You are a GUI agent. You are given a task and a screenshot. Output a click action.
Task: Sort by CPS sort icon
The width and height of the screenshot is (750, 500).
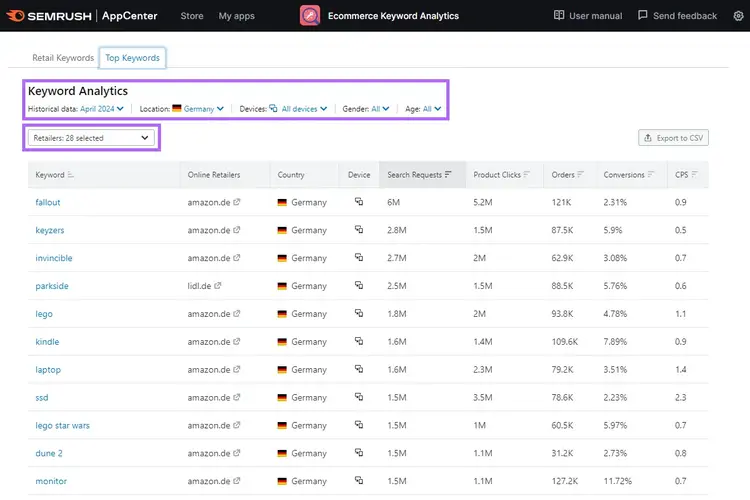click(695, 175)
